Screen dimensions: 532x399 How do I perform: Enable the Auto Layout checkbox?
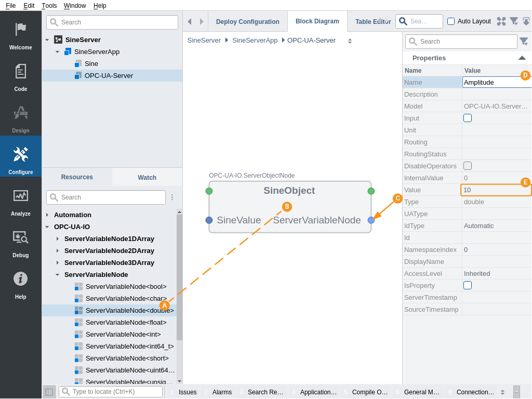coord(451,21)
